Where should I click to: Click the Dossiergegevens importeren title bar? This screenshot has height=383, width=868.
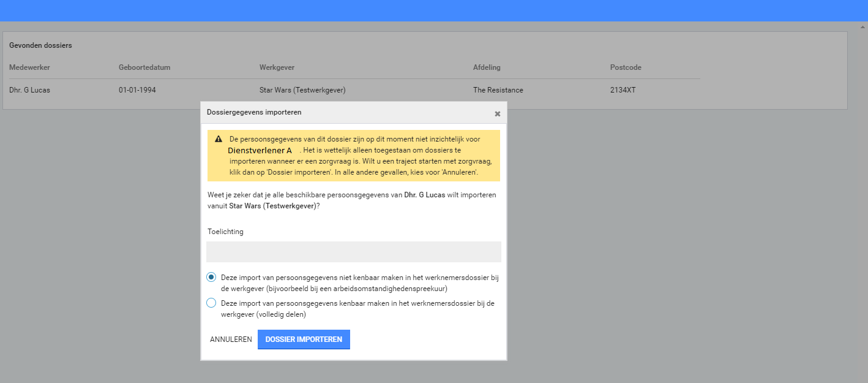[343, 113]
